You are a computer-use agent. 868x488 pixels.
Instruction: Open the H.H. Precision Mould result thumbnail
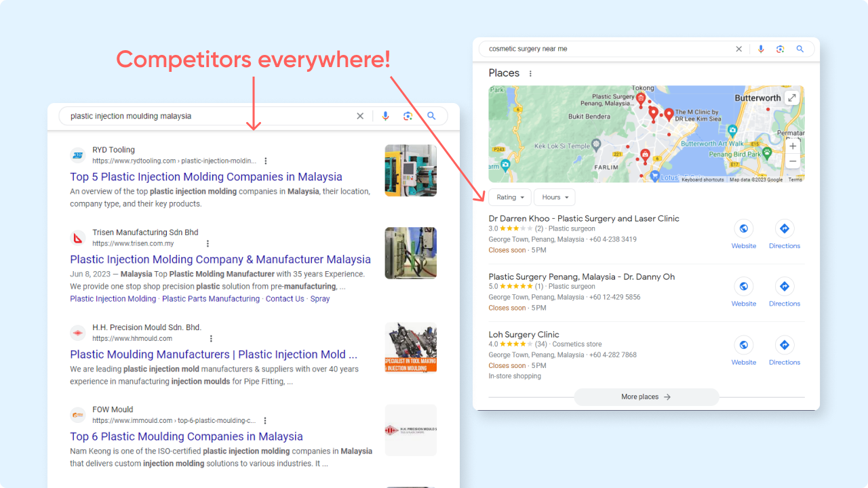(411, 348)
